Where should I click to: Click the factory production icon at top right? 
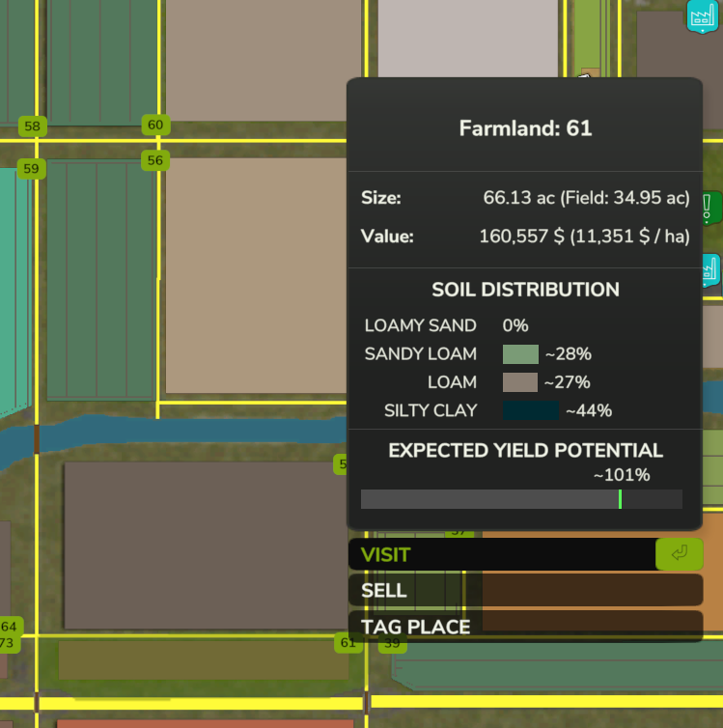pyautogui.click(x=702, y=16)
